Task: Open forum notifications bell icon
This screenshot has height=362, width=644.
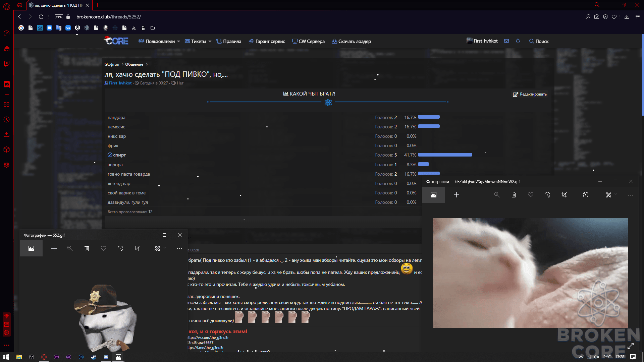Action: tap(518, 41)
